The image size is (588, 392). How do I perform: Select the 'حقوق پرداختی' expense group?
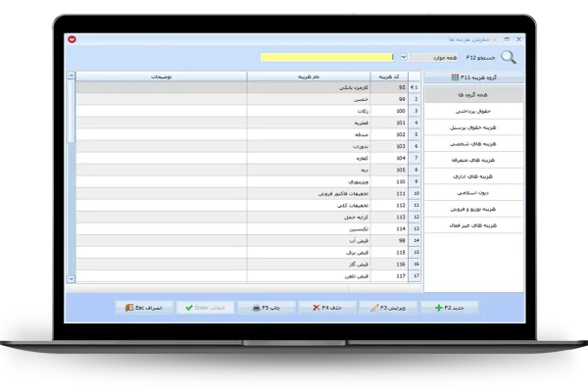(473, 113)
